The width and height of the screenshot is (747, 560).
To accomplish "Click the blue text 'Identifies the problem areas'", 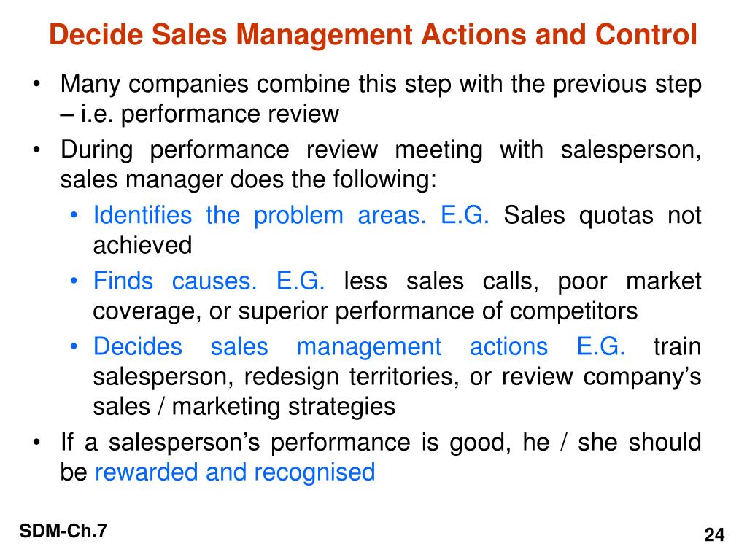I will [x=259, y=215].
